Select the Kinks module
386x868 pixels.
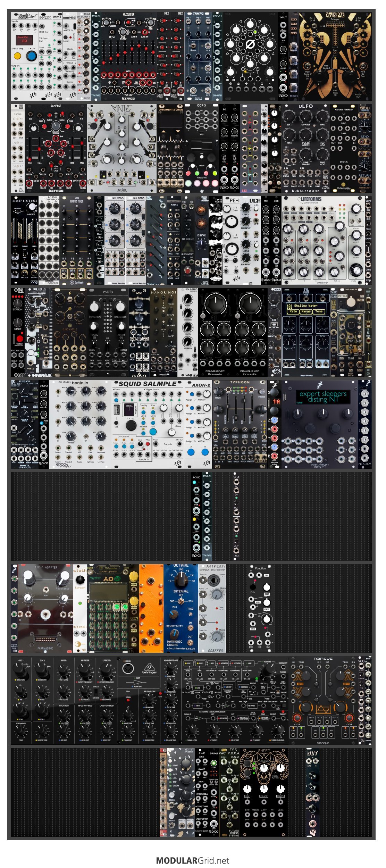pos(174,241)
